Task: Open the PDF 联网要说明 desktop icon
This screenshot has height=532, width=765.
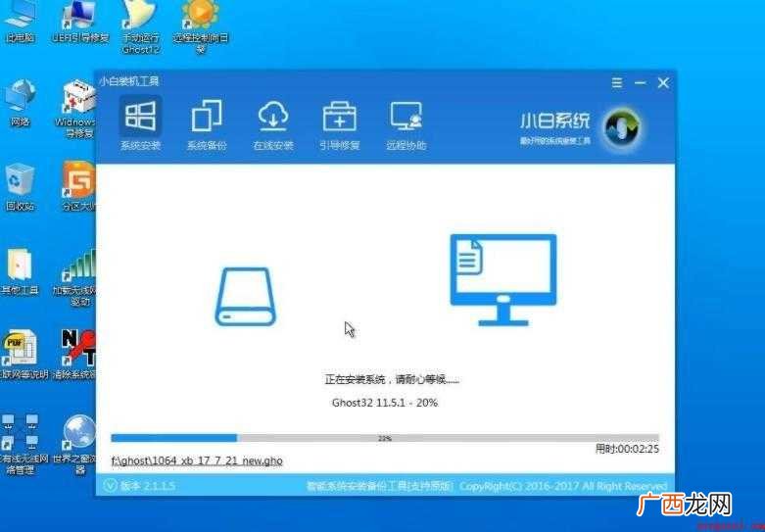Action: [x=23, y=355]
